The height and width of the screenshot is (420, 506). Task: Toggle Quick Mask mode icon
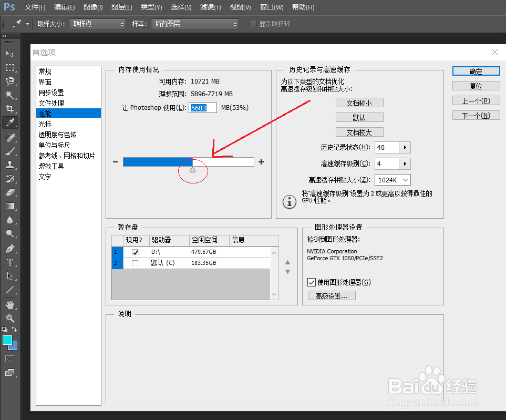coord(9,358)
